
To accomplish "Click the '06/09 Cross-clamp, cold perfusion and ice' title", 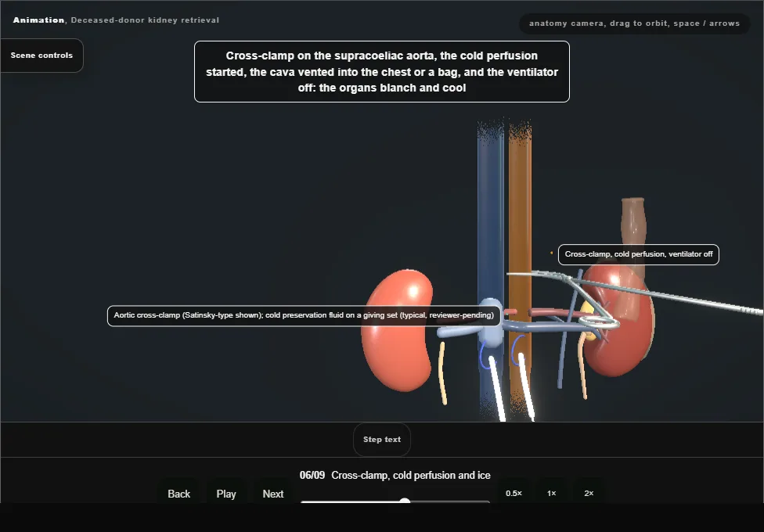I will [x=395, y=475].
